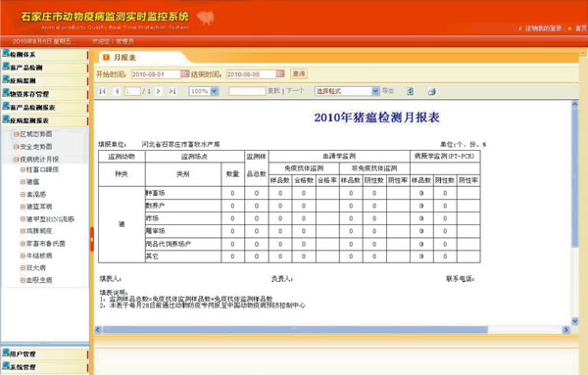Viewport: 588px width, 375px height.
Task: Click the up arrow of vertical scrollbar
Action: pos(575,106)
